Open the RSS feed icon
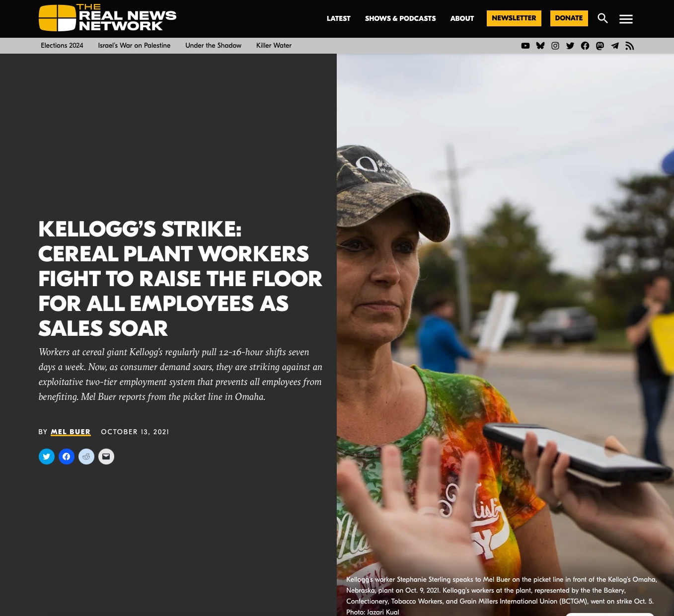Viewport: 674px width, 616px height. [630, 46]
